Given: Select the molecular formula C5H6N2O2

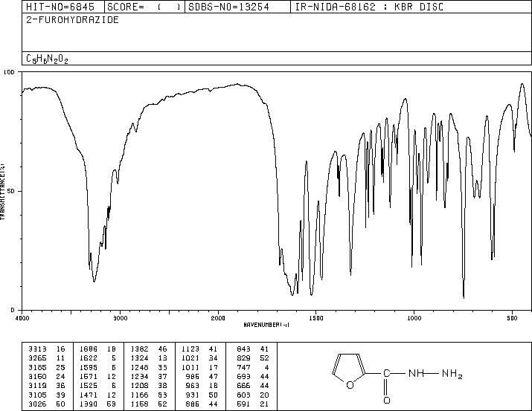Looking at the screenshot, I should [x=47, y=59].
